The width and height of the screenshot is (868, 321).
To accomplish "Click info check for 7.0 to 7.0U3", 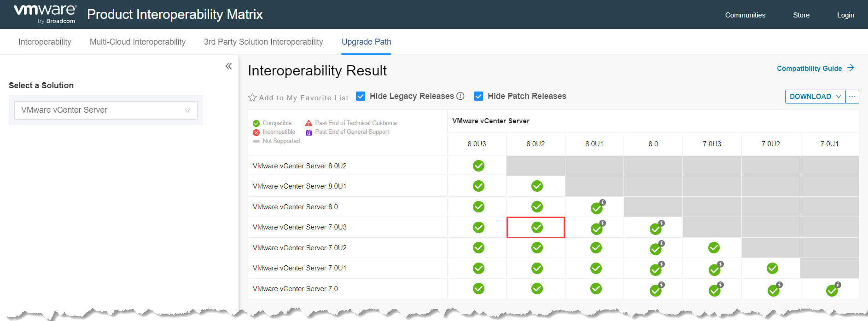I will pyautogui.click(x=715, y=289).
